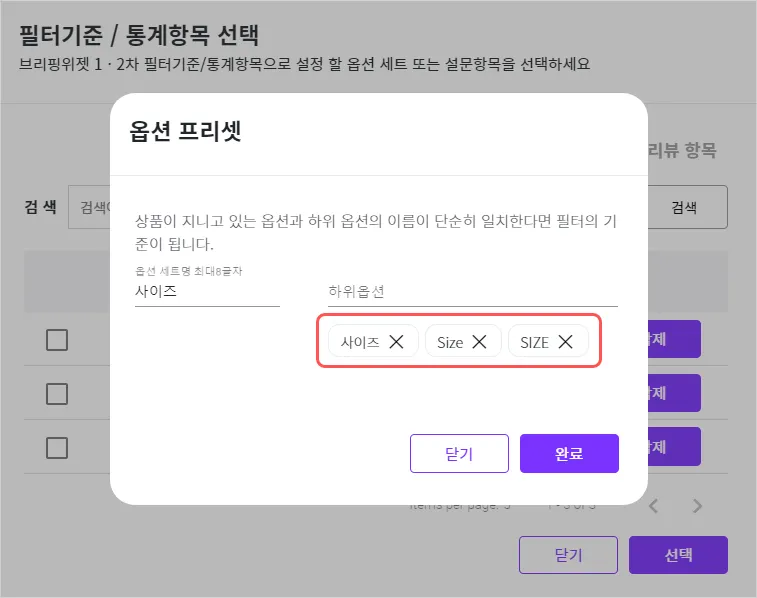
Task: Focus the 검색 keyword search box
Action: coord(90,207)
